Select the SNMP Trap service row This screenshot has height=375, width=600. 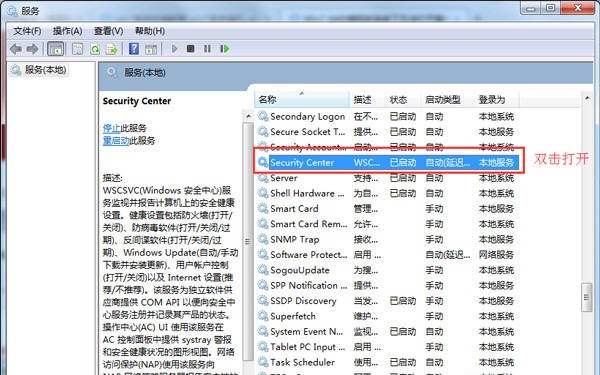pos(387,239)
